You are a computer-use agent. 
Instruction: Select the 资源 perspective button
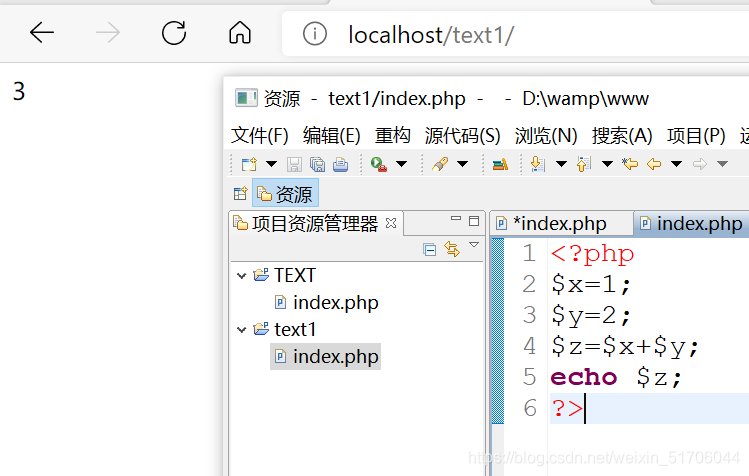coord(285,194)
